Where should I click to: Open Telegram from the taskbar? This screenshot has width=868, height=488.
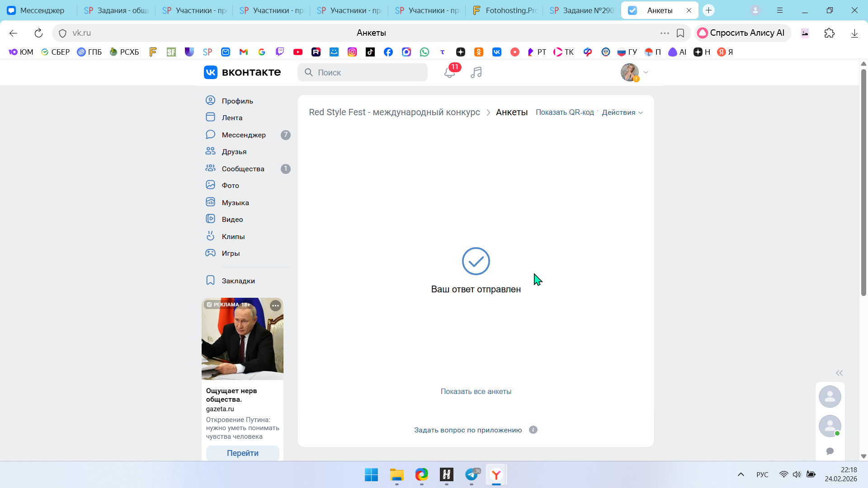tap(472, 474)
